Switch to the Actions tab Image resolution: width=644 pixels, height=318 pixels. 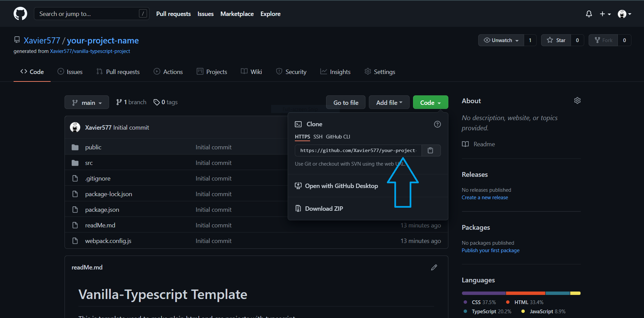click(168, 72)
